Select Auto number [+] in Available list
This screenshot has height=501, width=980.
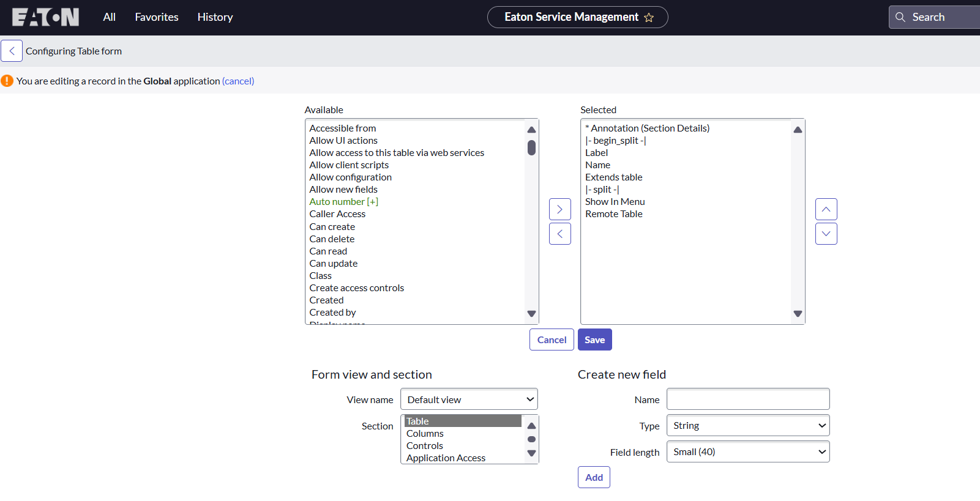pyautogui.click(x=343, y=202)
